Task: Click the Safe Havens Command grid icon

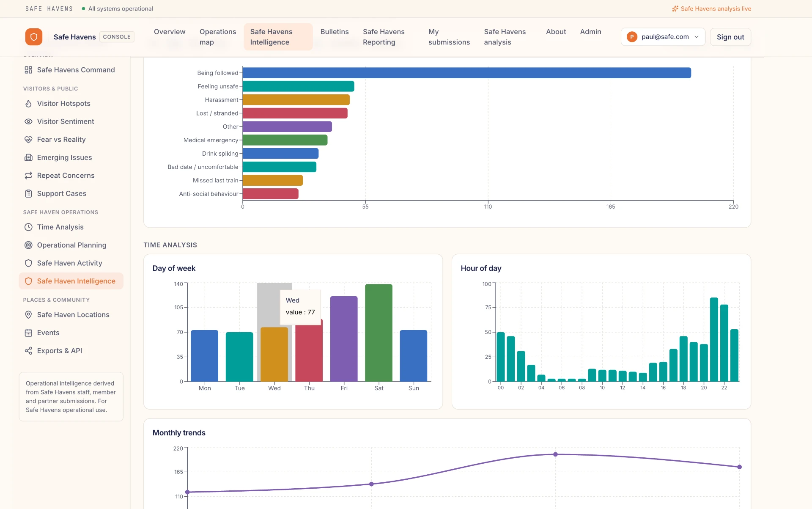Action: click(28, 70)
